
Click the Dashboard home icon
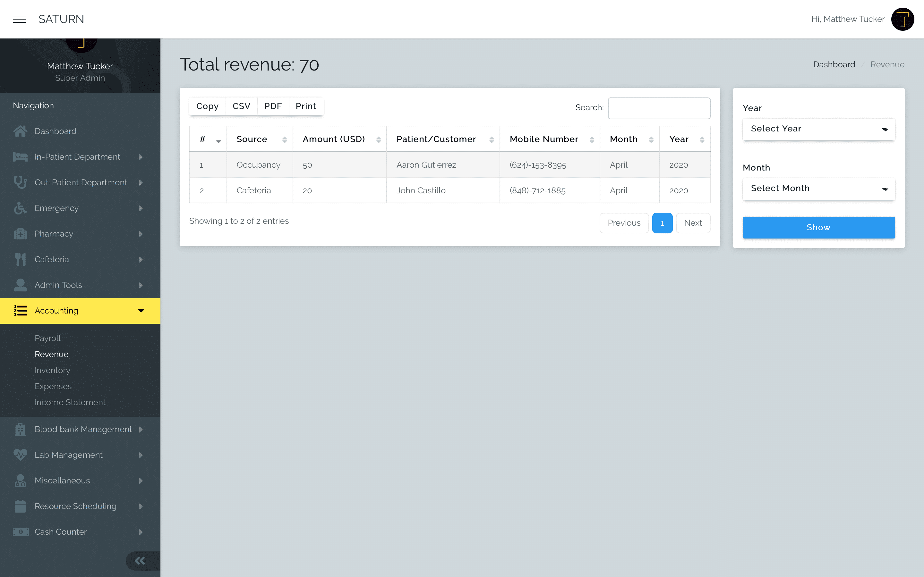pos(20,131)
